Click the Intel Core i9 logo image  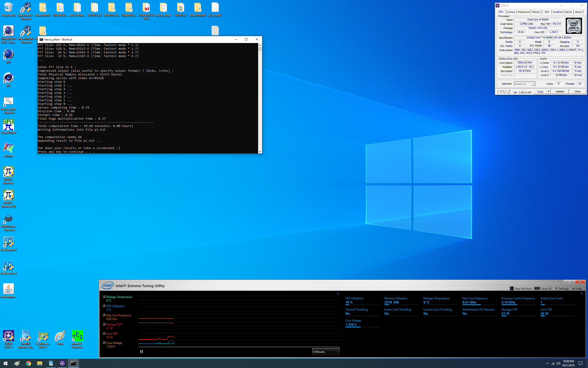[574, 26]
